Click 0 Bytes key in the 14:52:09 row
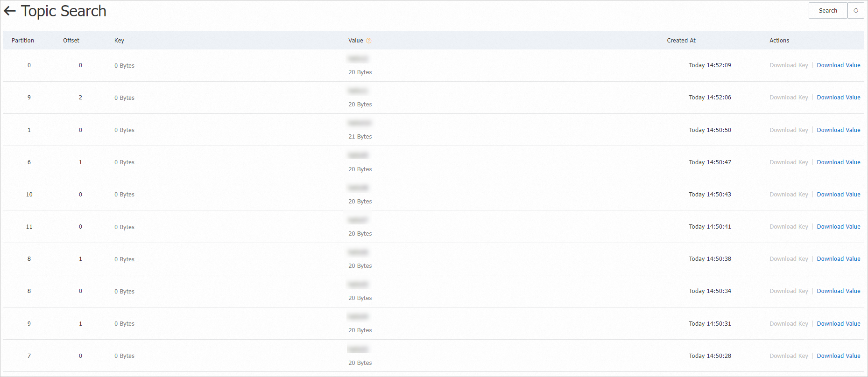Image resolution: width=868 pixels, height=377 pixels. [124, 66]
